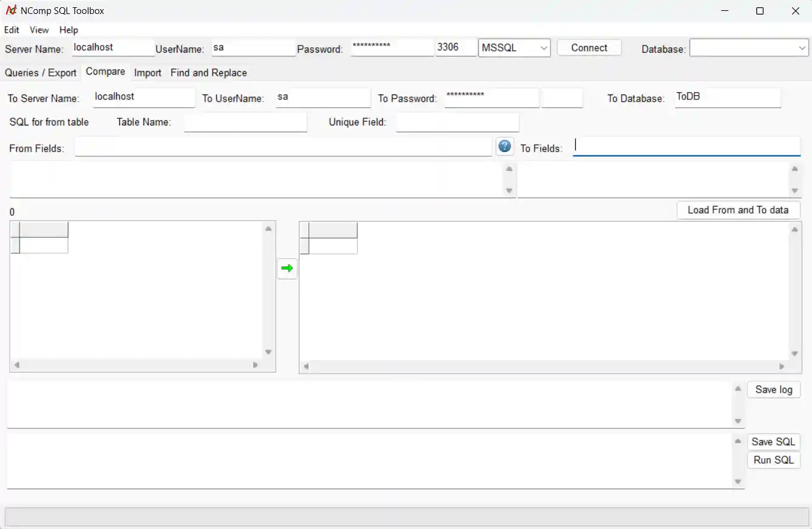Click the green arrow transfer icon
Image resolution: width=812 pixels, height=529 pixels.
pyautogui.click(x=287, y=268)
